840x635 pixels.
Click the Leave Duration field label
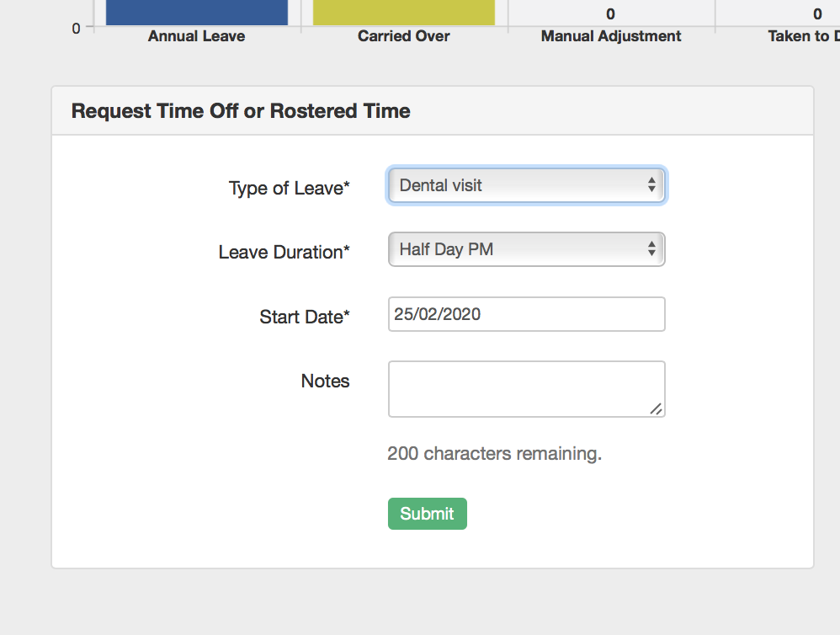tap(284, 253)
